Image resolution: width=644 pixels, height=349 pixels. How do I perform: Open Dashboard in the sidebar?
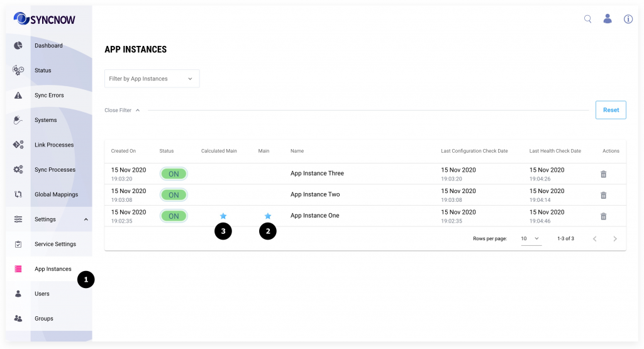pos(48,45)
